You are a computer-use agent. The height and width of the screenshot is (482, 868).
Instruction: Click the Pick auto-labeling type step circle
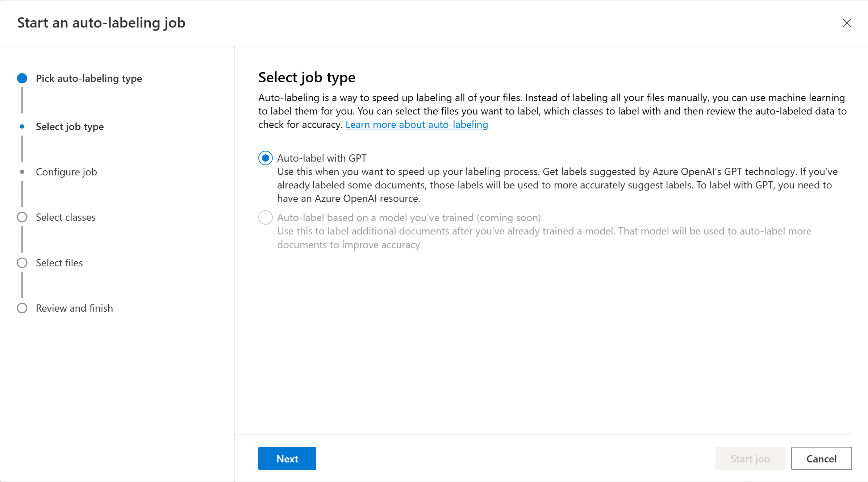coord(22,78)
